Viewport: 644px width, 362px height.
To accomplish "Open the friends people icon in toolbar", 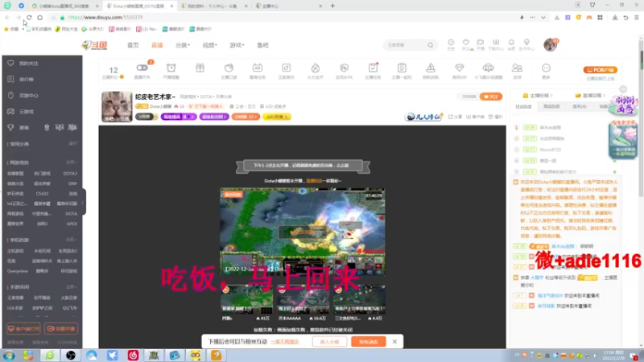I will point(517,68).
